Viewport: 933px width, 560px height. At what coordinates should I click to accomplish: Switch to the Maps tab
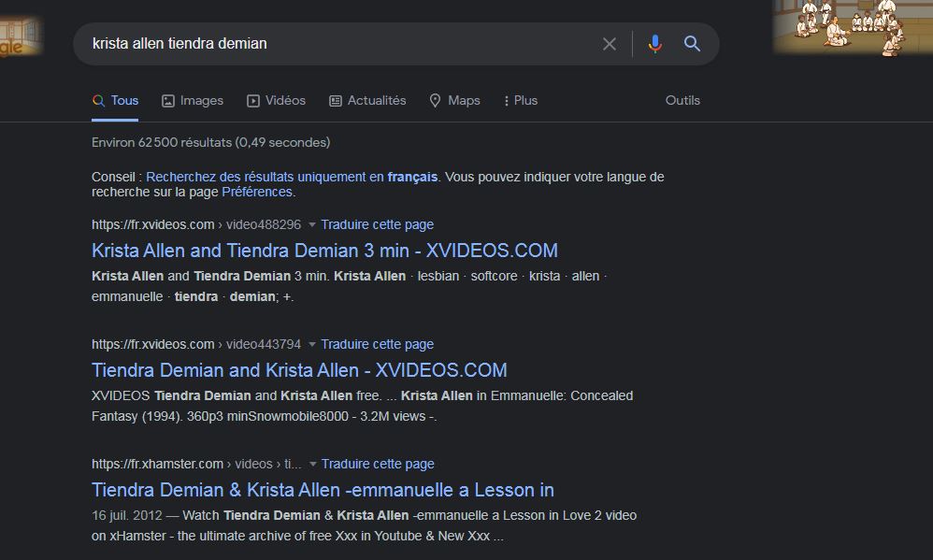[x=454, y=101]
